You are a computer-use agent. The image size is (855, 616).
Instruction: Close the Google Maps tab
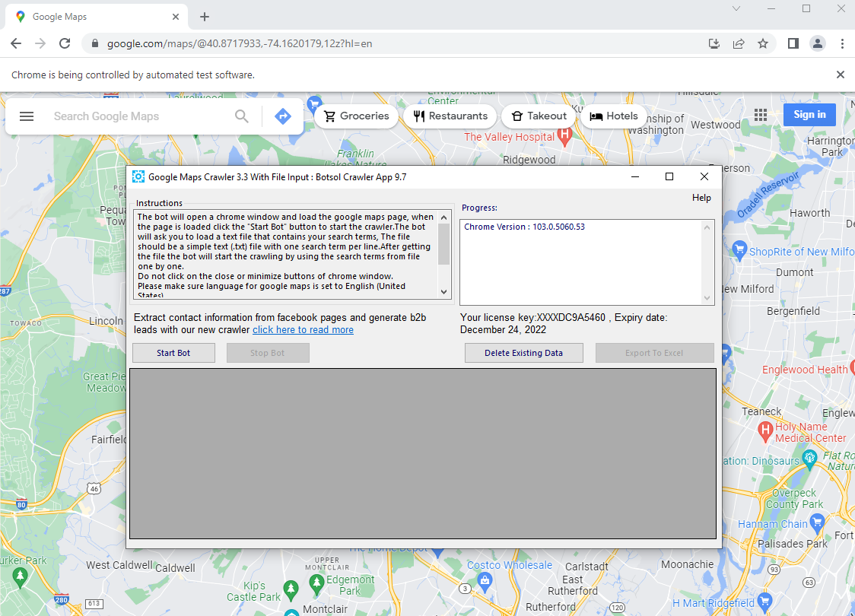pyautogui.click(x=176, y=17)
